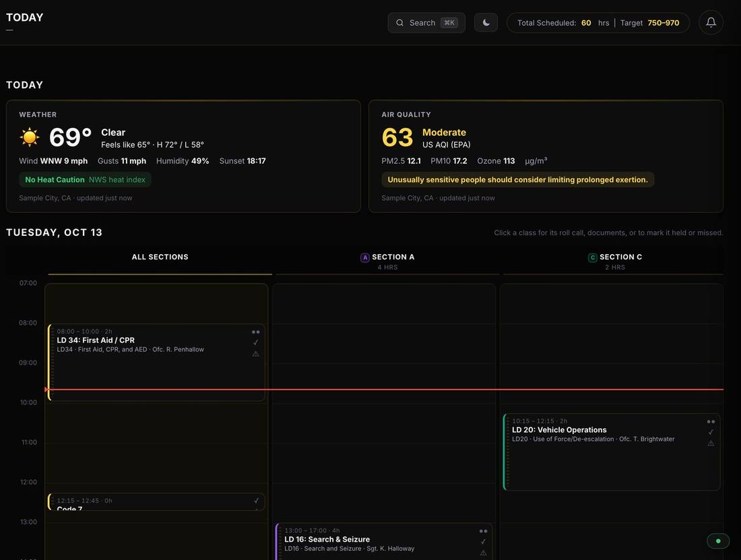Click the sun weather icon

(x=29, y=137)
